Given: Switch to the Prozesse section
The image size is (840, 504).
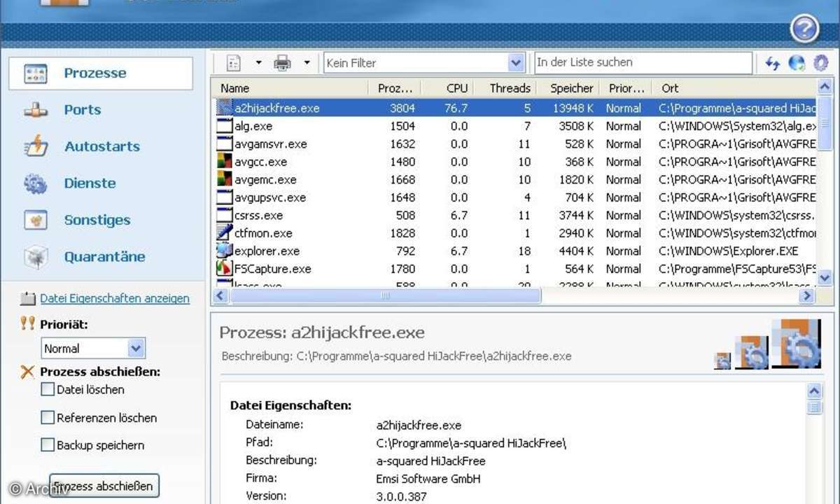Looking at the screenshot, I should (101, 73).
